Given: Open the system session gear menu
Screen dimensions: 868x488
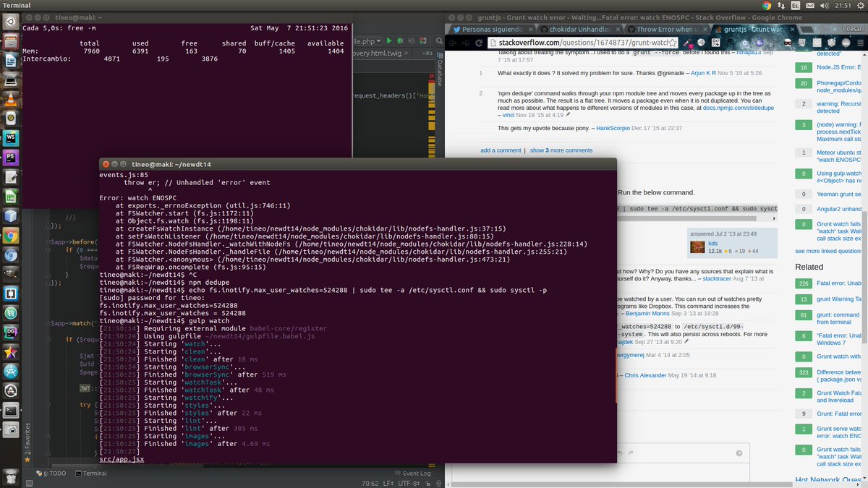Looking at the screenshot, I should pos(860,5).
